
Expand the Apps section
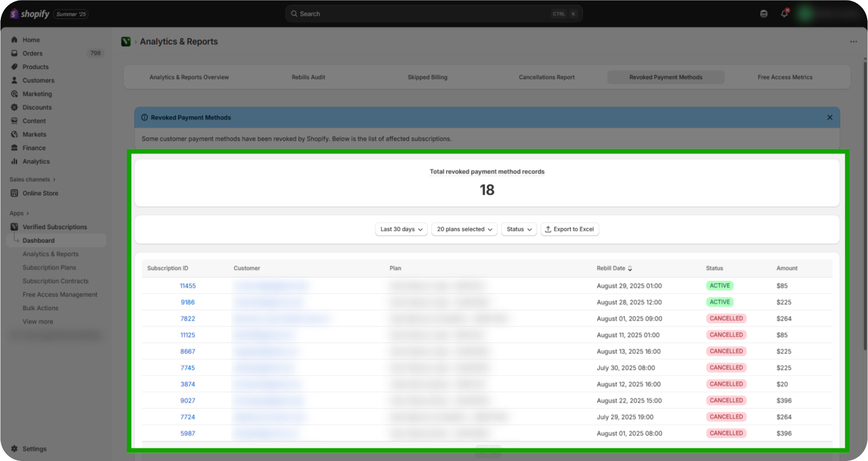20,213
